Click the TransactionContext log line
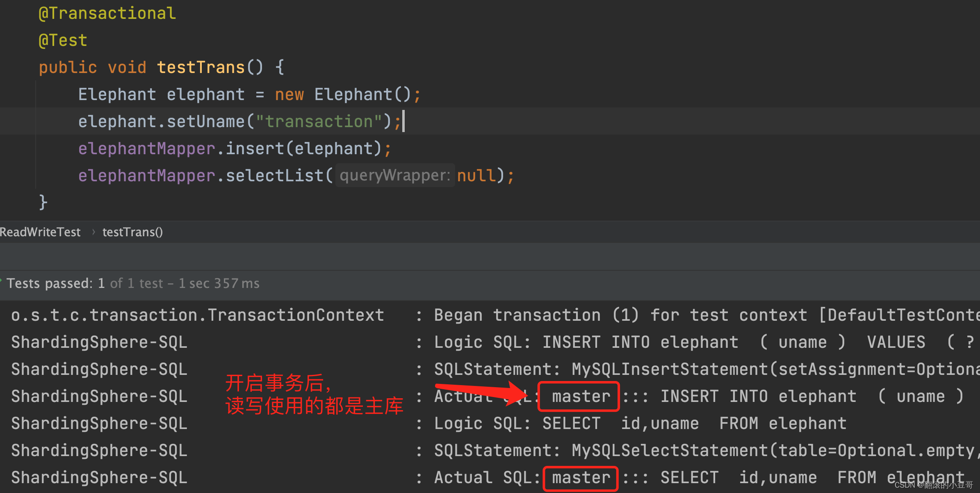The width and height of the screenshot is (980, 493). coord(495,315)
